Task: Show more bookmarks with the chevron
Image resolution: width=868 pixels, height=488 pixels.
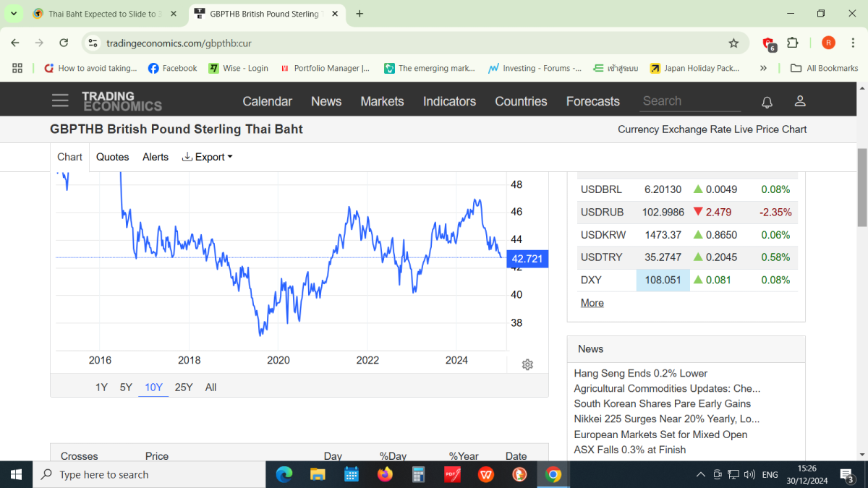Action: click(763, 68)
